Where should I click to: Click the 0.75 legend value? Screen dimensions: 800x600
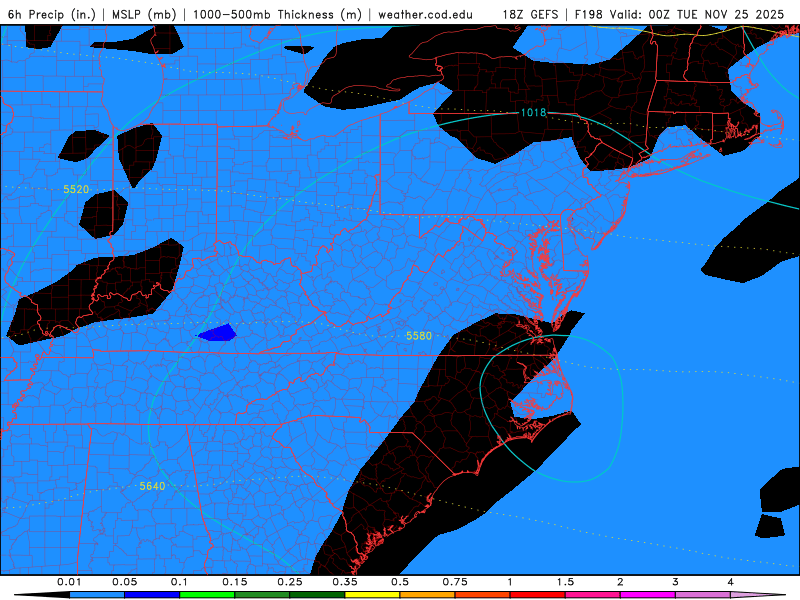(x=455, y=582)
